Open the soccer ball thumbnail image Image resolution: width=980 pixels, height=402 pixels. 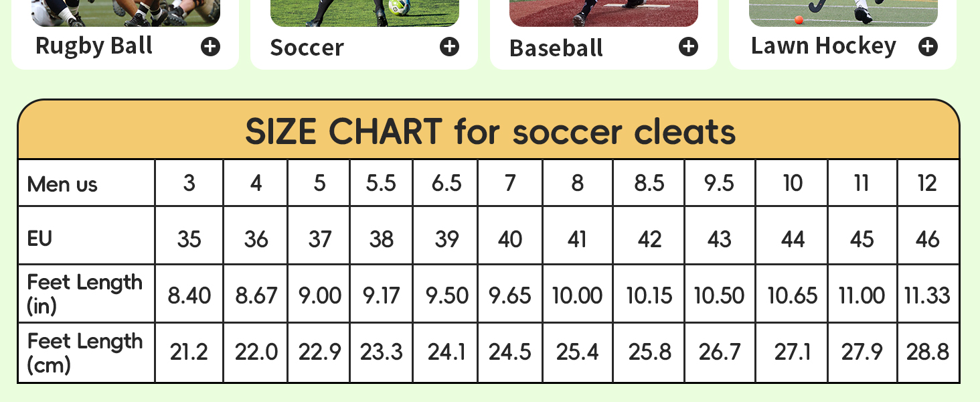364,12
